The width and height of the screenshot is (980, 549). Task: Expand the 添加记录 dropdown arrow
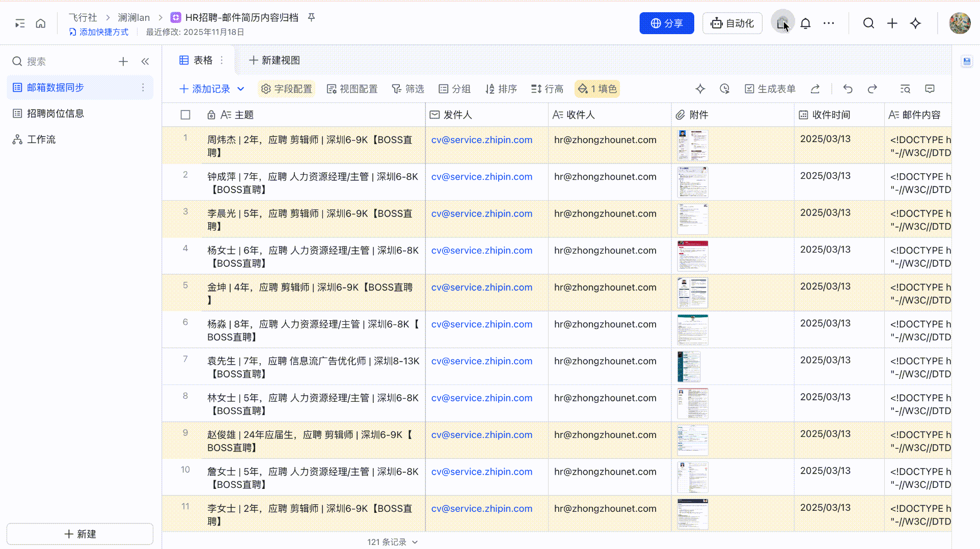coord(241,89)
